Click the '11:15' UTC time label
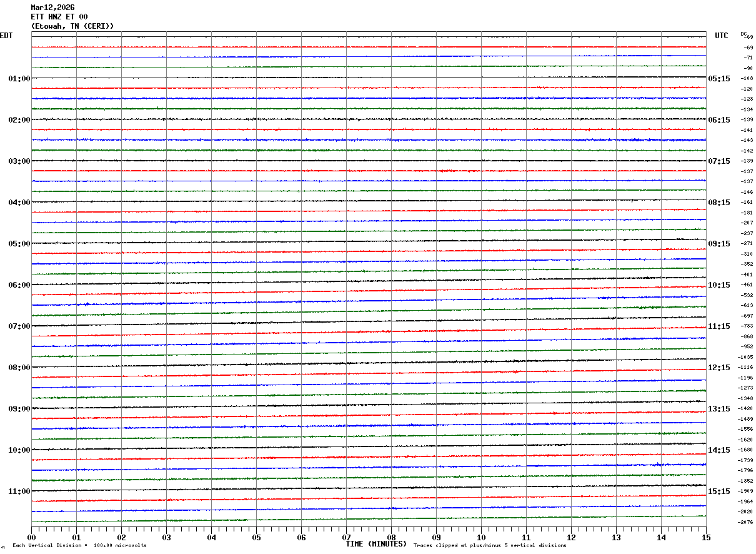Image resolution: width=756 pixels, height=554 pixels. coord(719,326)
